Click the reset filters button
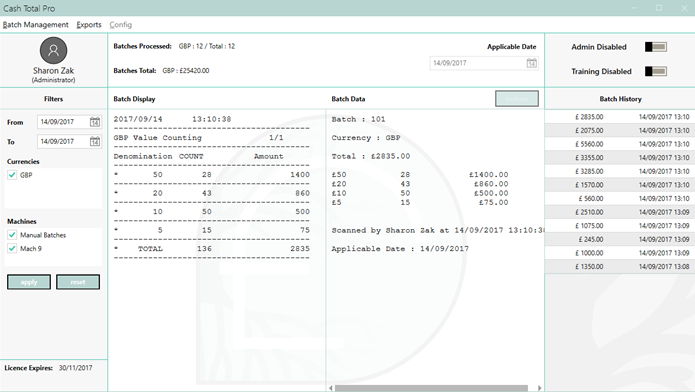 (78, 282)
